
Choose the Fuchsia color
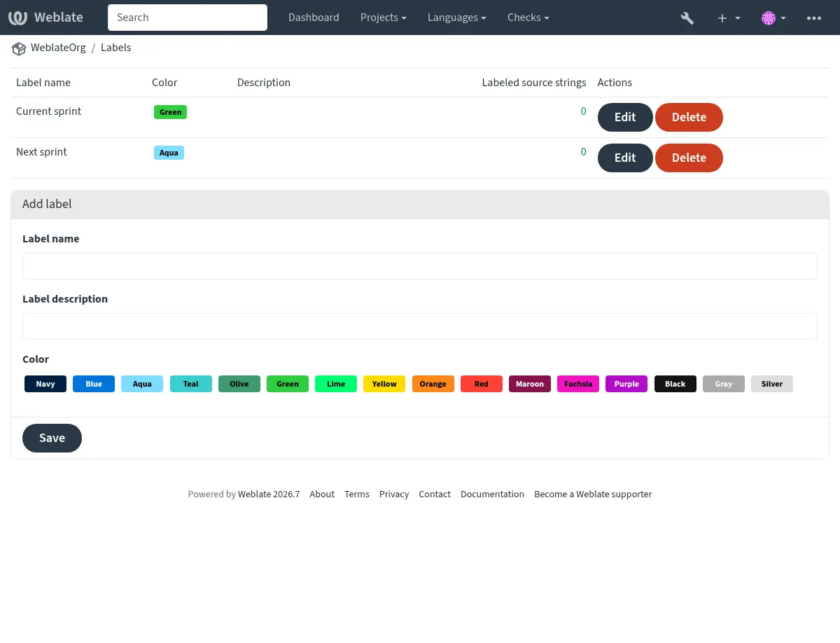(578, 384)
